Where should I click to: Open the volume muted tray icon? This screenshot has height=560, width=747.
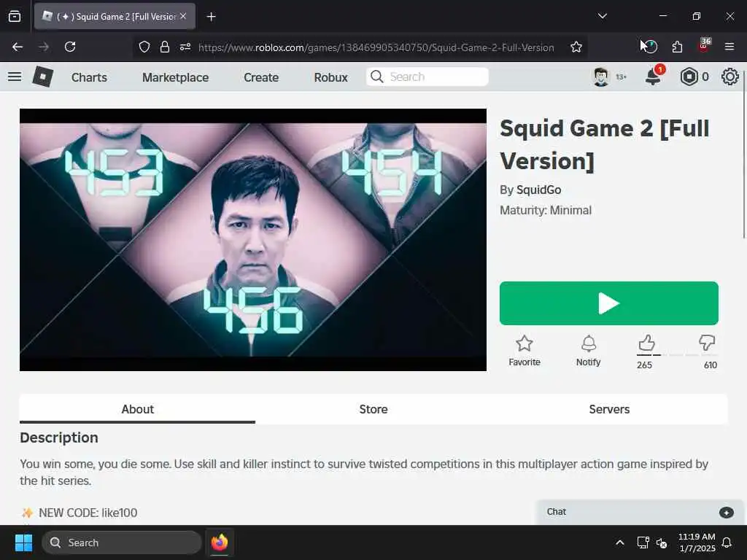(x=662, y=542)
